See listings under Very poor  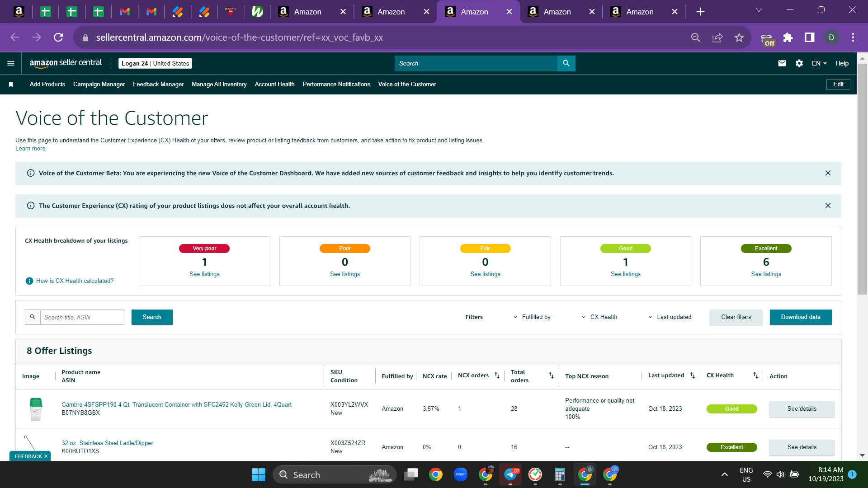tap(204, 274)
